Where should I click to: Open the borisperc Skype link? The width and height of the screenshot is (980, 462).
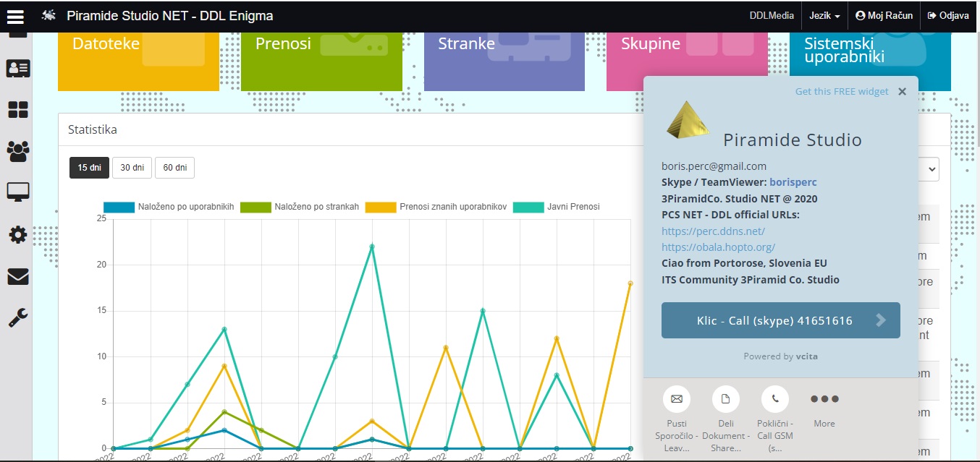(793, 182)
